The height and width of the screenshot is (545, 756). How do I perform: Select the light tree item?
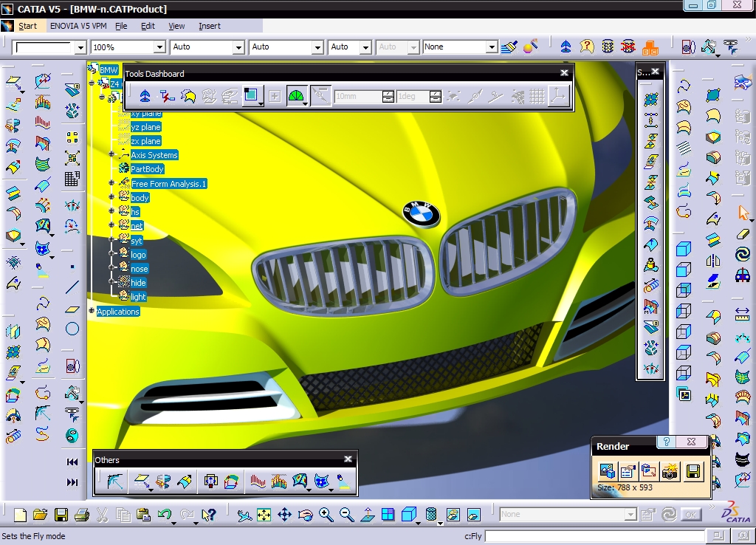coord(138,297)
